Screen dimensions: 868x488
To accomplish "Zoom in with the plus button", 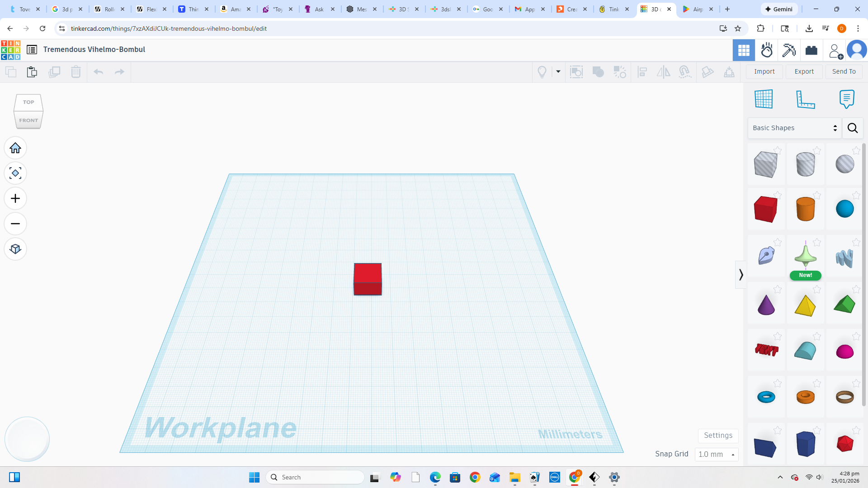I will [x=15, y=199].
